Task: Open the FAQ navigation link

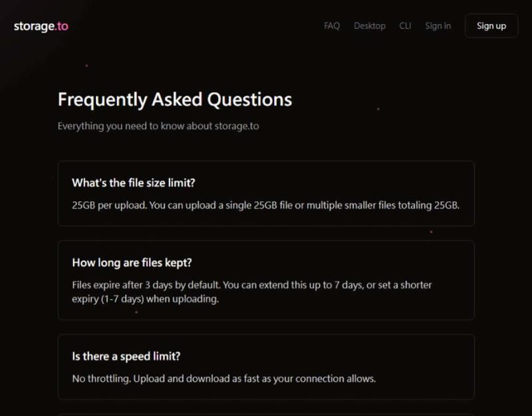Action: click(x=332, y=26)
